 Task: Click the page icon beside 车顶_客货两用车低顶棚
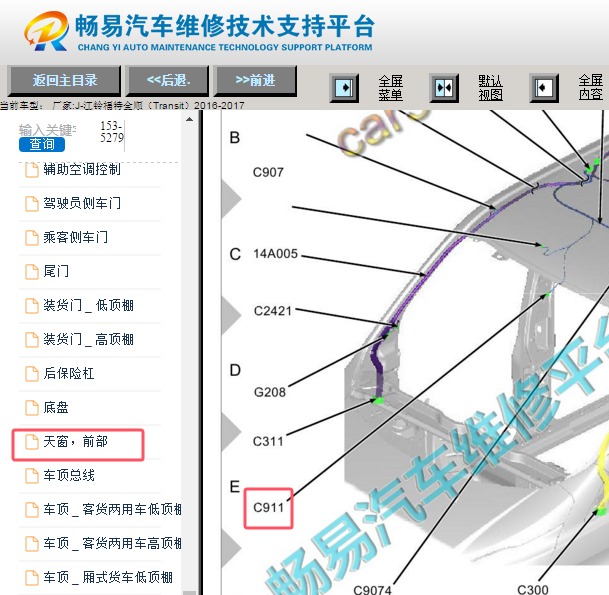(32, 510)
